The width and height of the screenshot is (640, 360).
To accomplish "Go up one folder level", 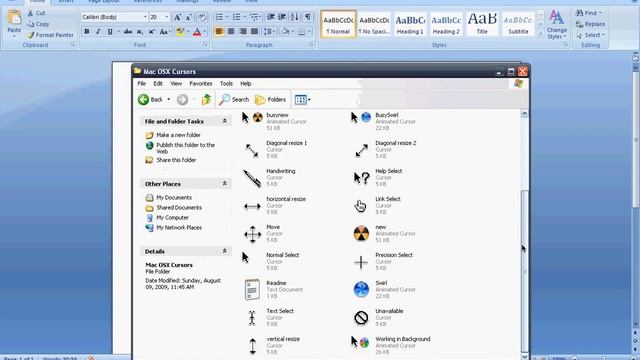I will 206,99.
